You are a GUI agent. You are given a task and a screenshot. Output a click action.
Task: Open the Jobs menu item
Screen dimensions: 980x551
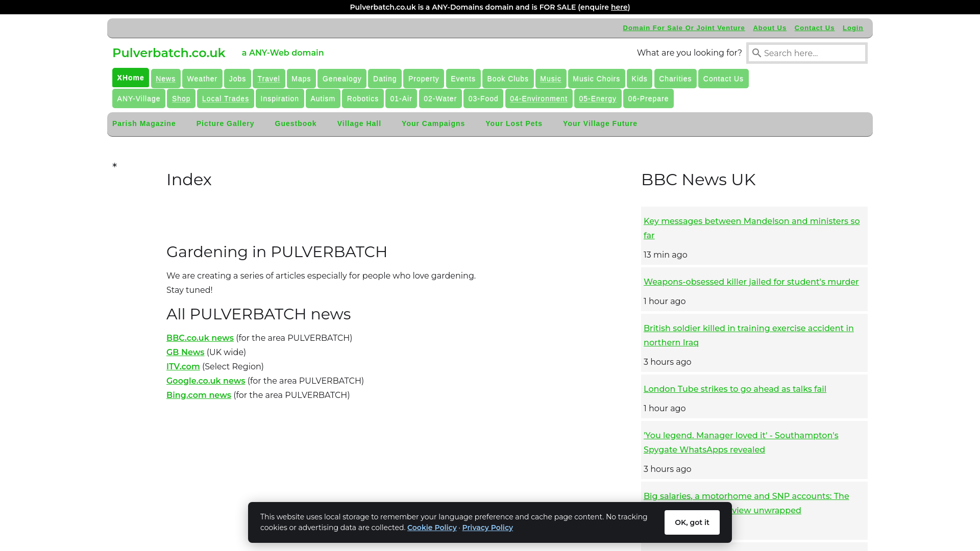tap(237, 79)
